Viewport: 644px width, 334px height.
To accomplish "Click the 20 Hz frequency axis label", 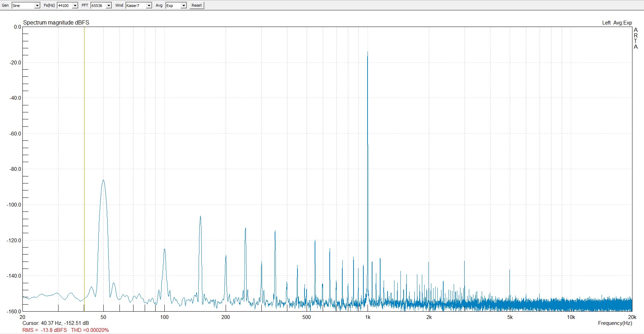I will point(22,317).
